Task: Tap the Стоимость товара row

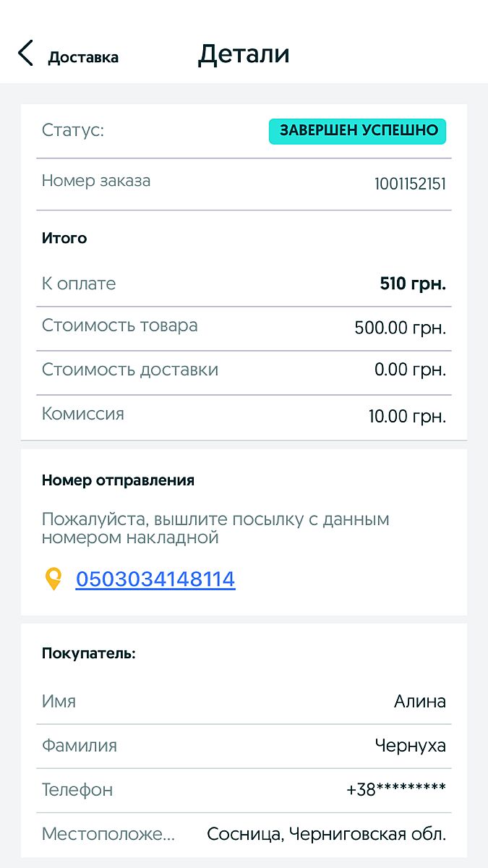Action: 244,328
